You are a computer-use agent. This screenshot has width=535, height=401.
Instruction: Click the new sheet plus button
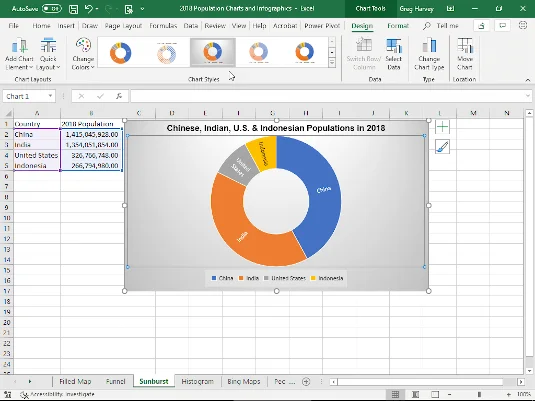[x=306, y=382]
